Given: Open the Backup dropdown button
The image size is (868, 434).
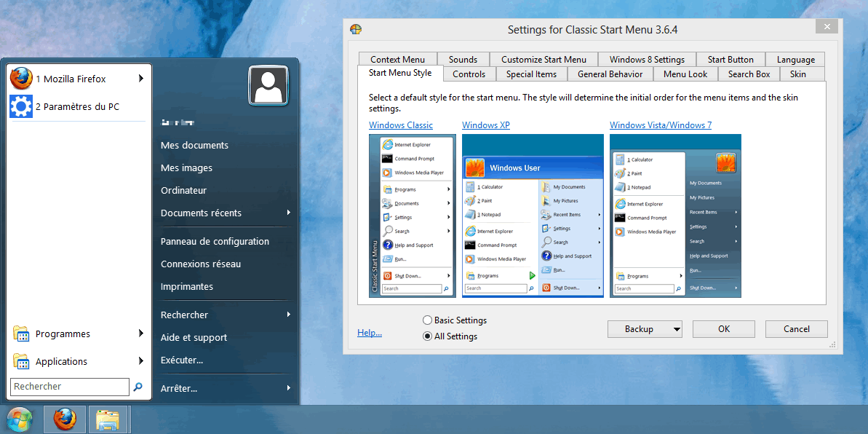Looking at the screenshot, I should click(x=645, y=329).
